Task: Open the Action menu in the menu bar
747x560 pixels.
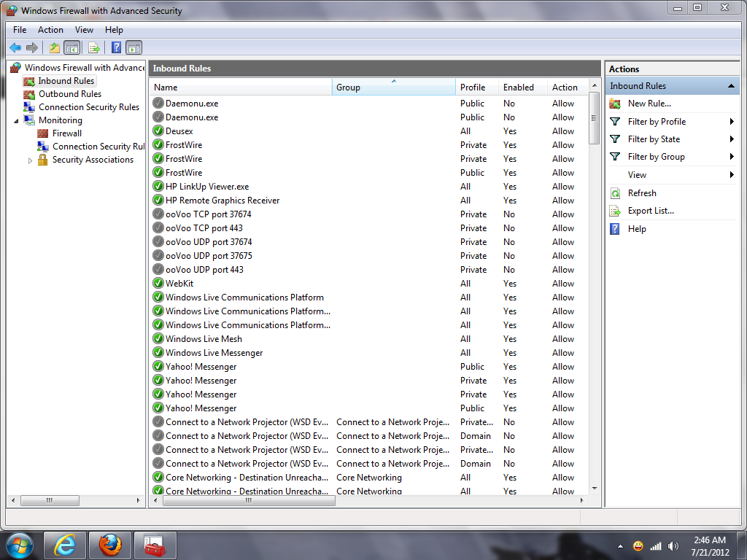Action: pyautogui.click(x=50, y=30)
